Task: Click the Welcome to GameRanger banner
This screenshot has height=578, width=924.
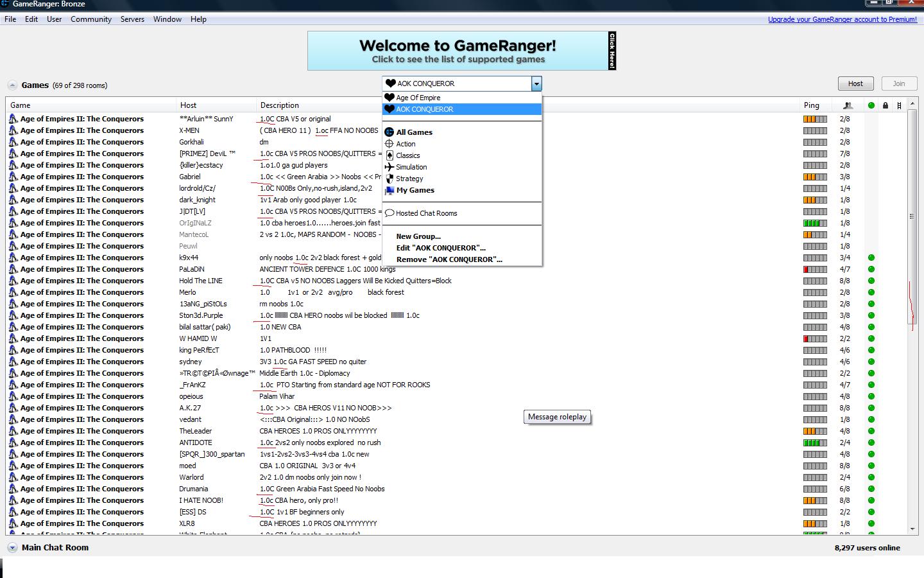Action: point(461,51)
